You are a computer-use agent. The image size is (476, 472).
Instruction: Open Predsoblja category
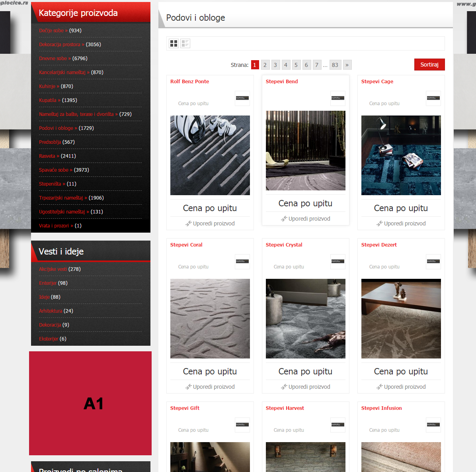[x=50, y=142]
